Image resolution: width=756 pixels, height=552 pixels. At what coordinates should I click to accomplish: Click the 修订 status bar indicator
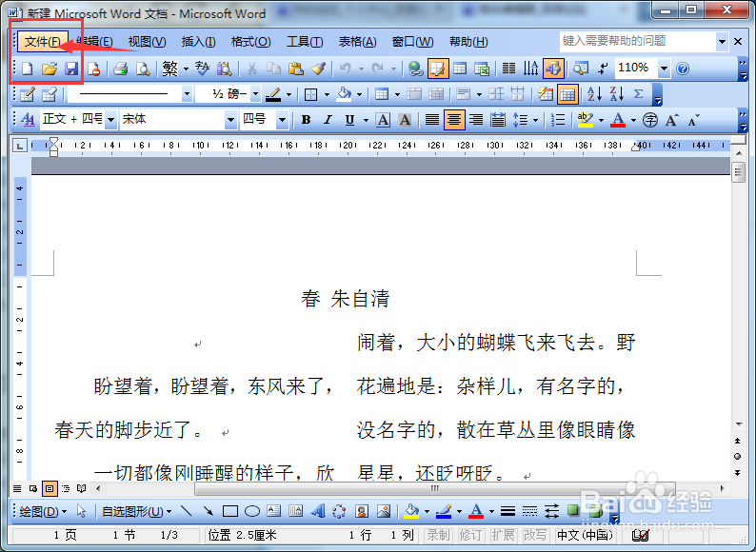click(470, 535)
